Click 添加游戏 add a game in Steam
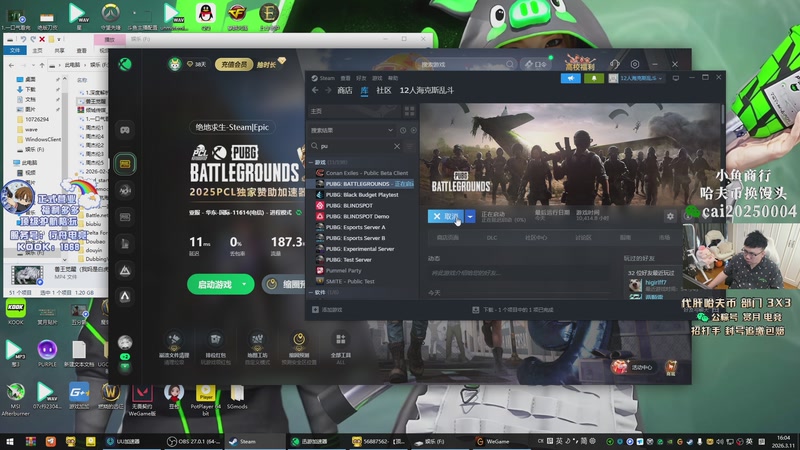 (327, 310)
